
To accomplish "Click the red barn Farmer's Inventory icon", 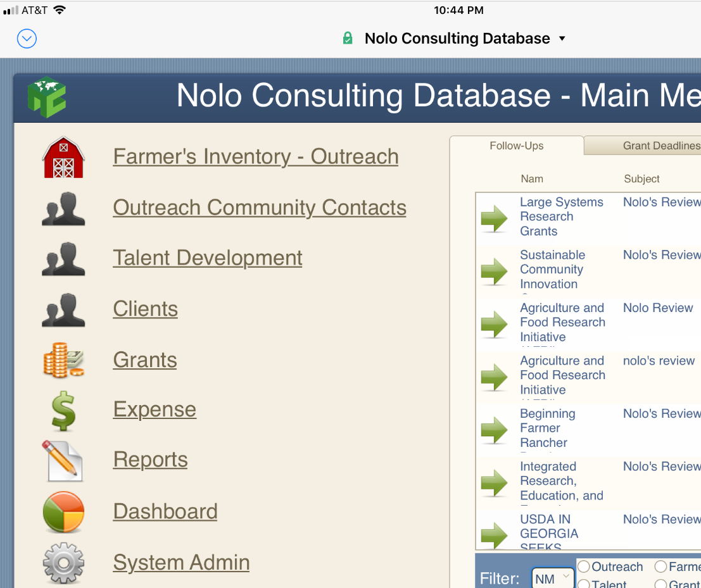I will click(x=63, y=158).
